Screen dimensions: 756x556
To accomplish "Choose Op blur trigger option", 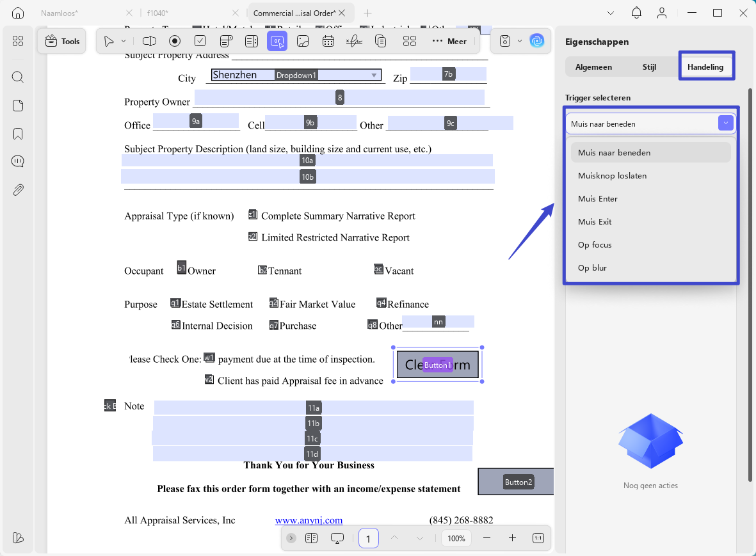I will click(x=651, y=268).
